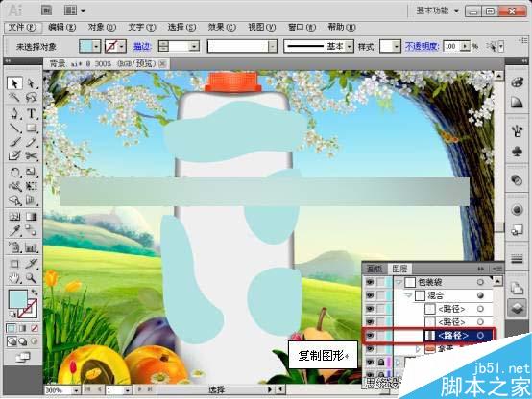Open the fill color dropdown in control bar
532x399 pixels.
point(97,46)
